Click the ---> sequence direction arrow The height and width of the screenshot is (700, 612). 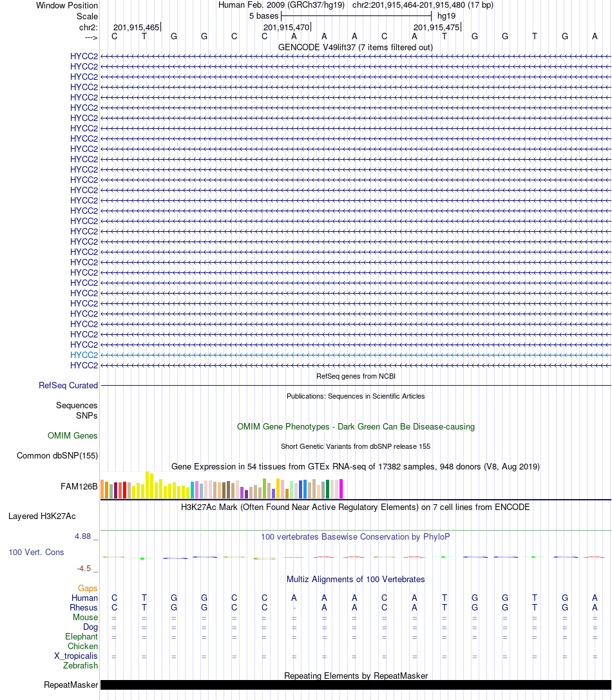click(91, 37)
